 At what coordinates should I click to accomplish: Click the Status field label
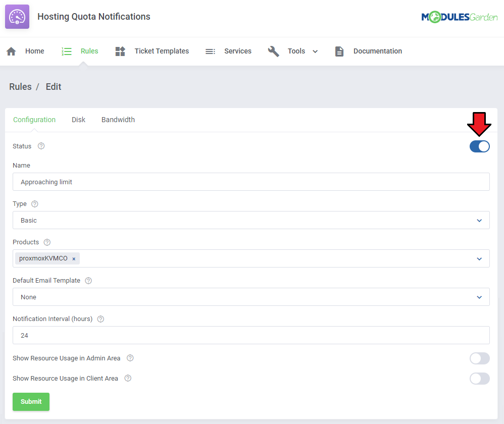[22, 146]
